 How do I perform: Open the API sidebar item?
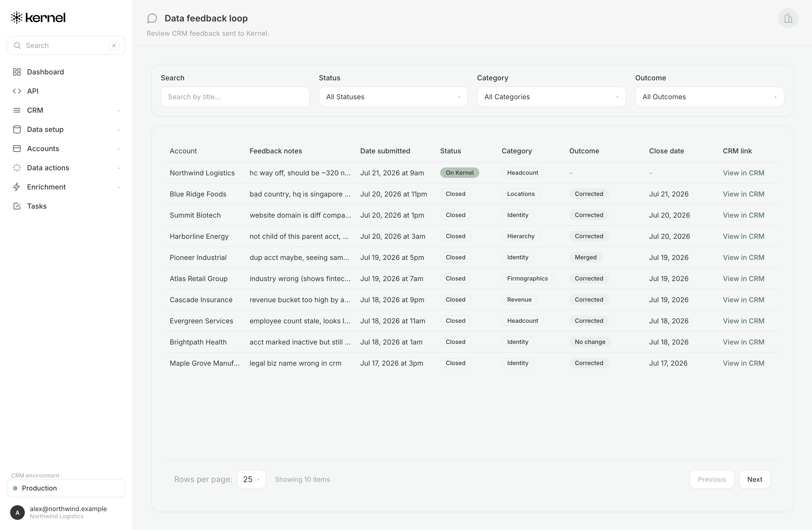click(x=66, y=91)
